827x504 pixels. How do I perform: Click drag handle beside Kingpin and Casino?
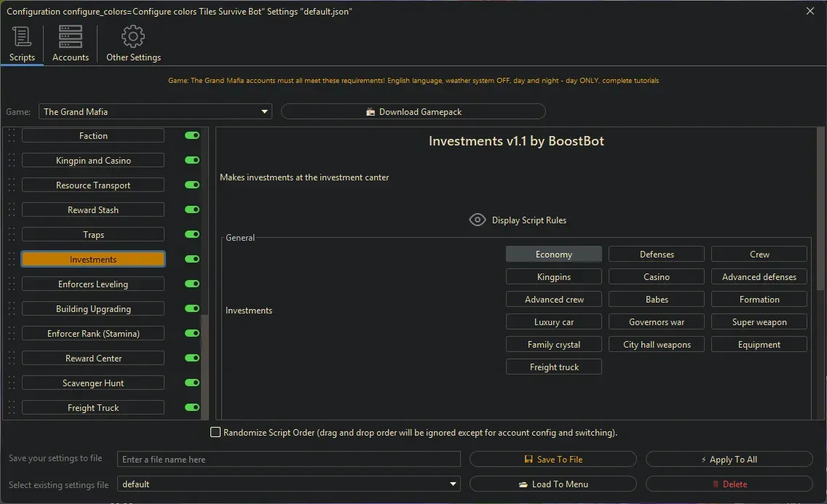tap(12, 161)
